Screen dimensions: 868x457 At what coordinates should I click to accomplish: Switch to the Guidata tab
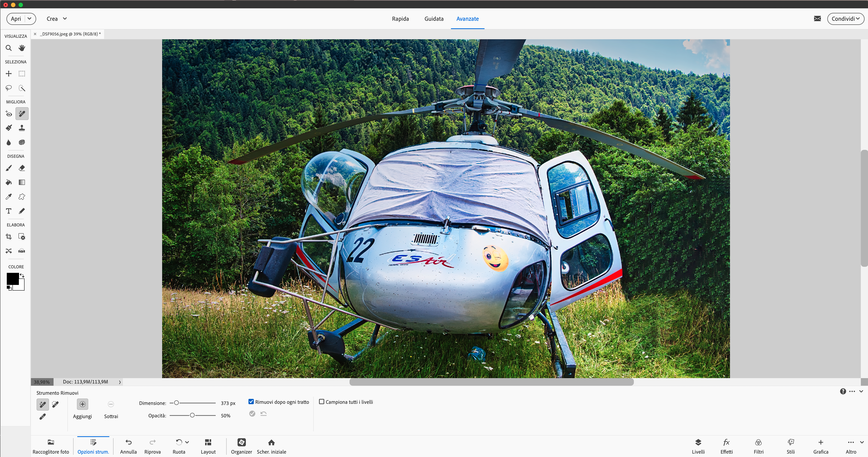434,18
